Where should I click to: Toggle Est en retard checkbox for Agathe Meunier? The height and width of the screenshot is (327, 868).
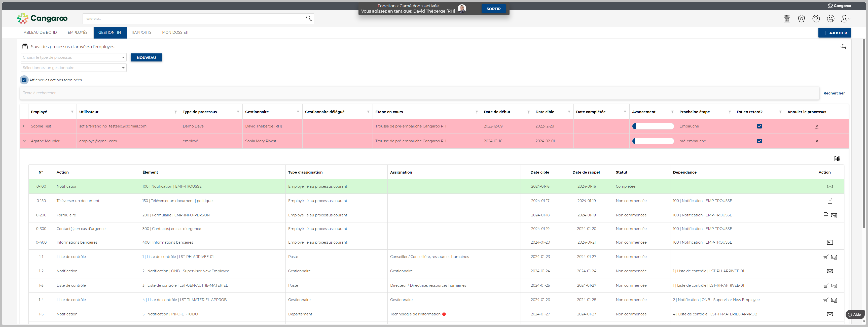(x=759, y=141)
